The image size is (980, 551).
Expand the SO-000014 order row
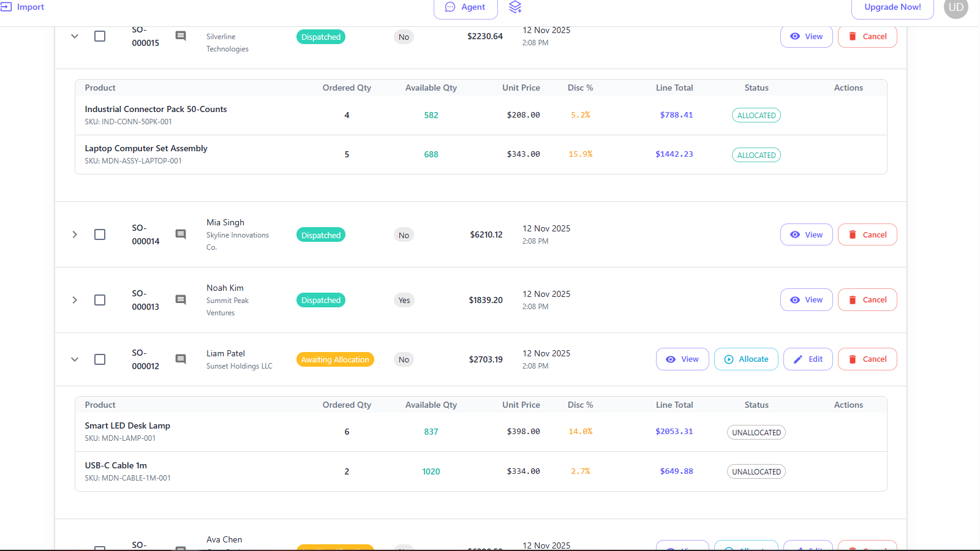pyautogui.click(x=75, y=234)
